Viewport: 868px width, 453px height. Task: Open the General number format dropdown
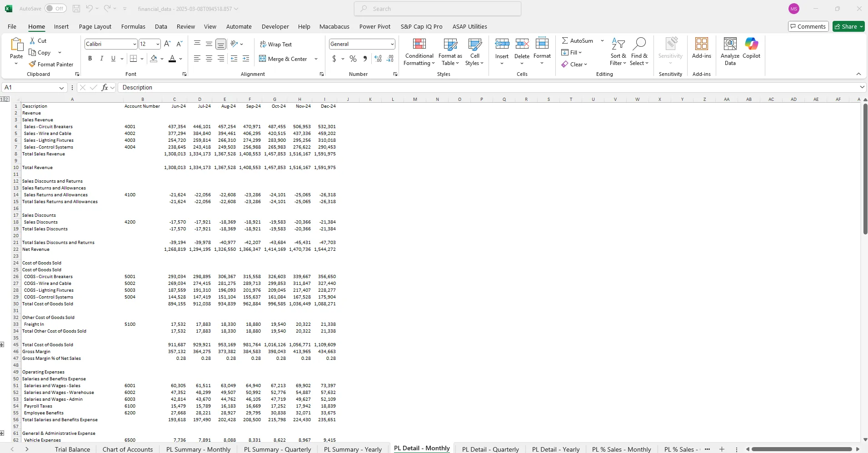(x=392, y=44)
